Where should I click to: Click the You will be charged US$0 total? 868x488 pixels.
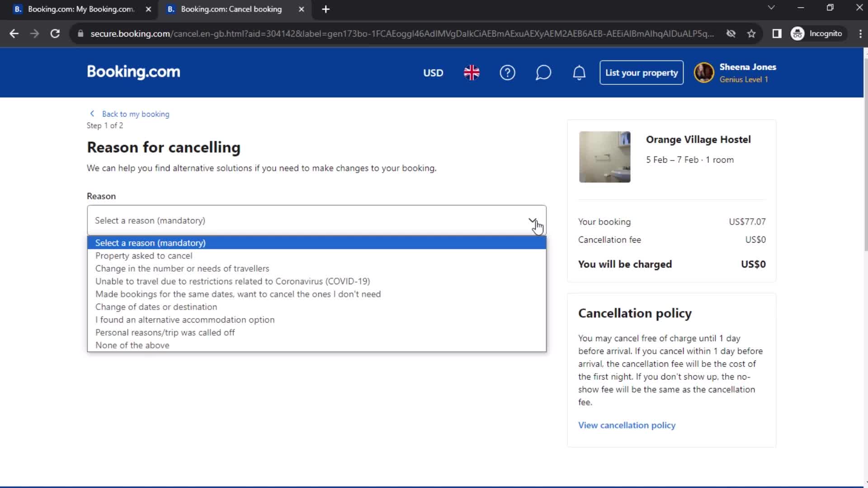(753, 264)
